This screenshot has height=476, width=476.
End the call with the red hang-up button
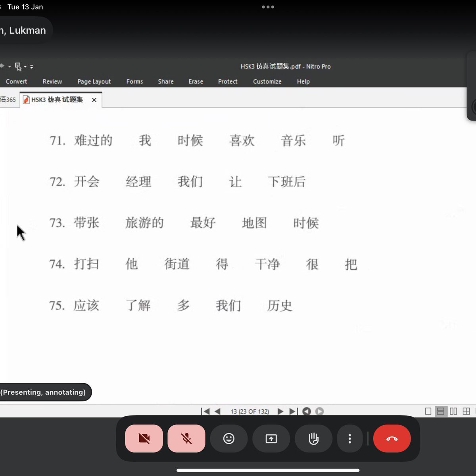(x=392, y=438)
